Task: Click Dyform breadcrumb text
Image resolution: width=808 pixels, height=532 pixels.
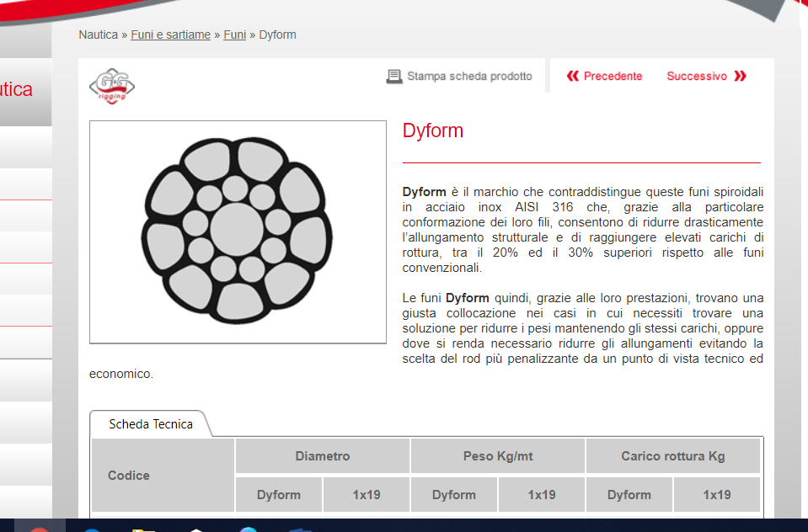Action: click(277, 35)
